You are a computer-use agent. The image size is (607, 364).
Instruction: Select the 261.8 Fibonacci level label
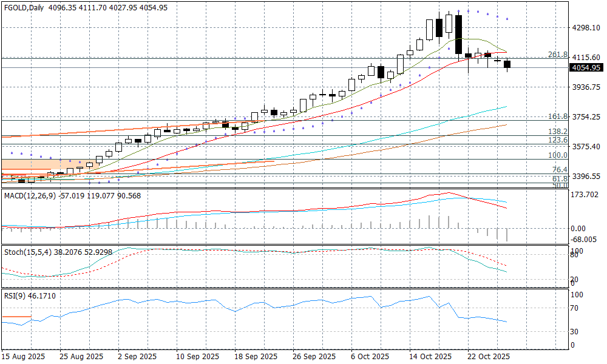[557, 55]
